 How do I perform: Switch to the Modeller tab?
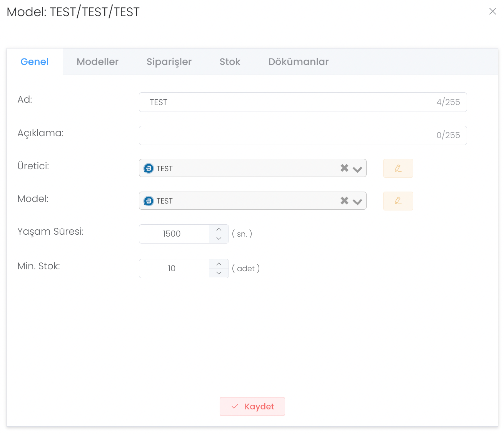coord(97,62)
